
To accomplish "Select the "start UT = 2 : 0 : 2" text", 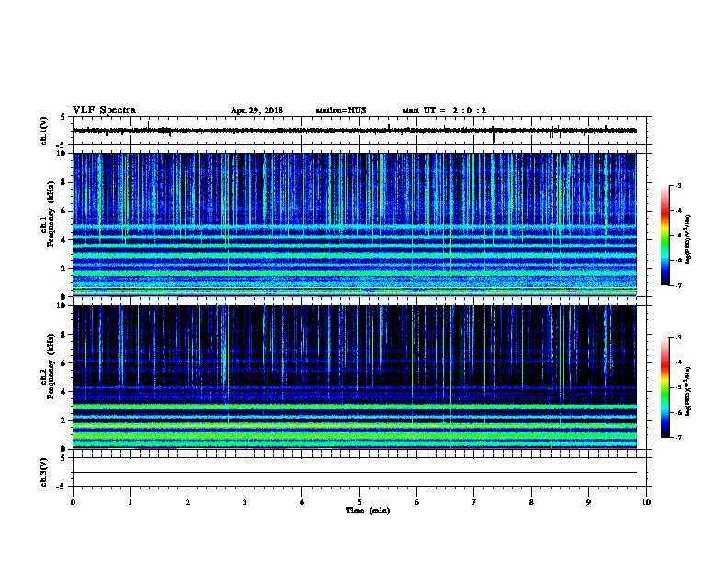I will click(x=444, y=110).
